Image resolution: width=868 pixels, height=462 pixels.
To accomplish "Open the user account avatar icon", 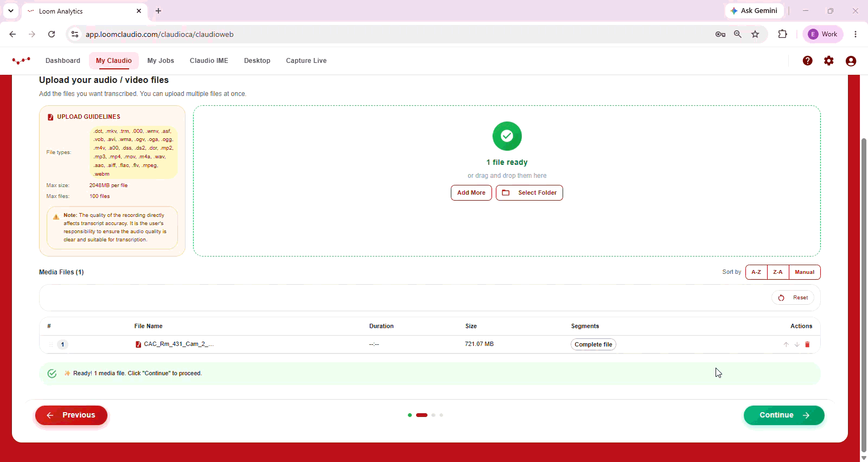I will (851, 61).
